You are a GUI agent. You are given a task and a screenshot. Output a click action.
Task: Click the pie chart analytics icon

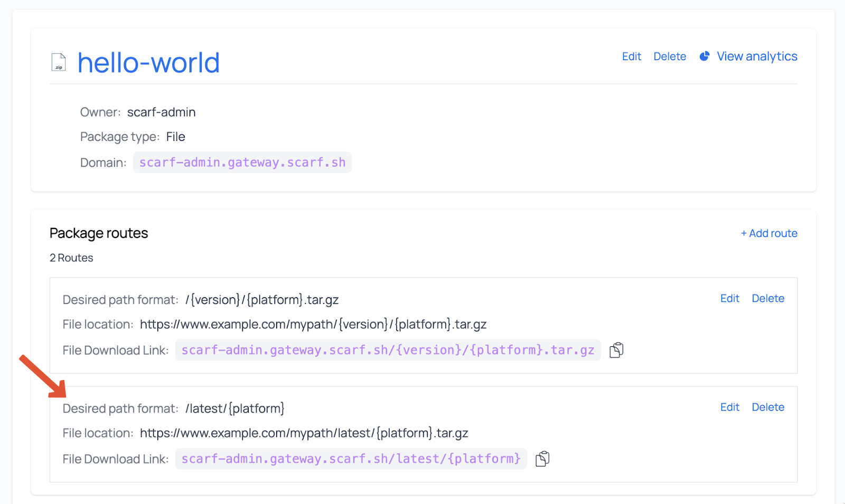[x=705, y=56]
